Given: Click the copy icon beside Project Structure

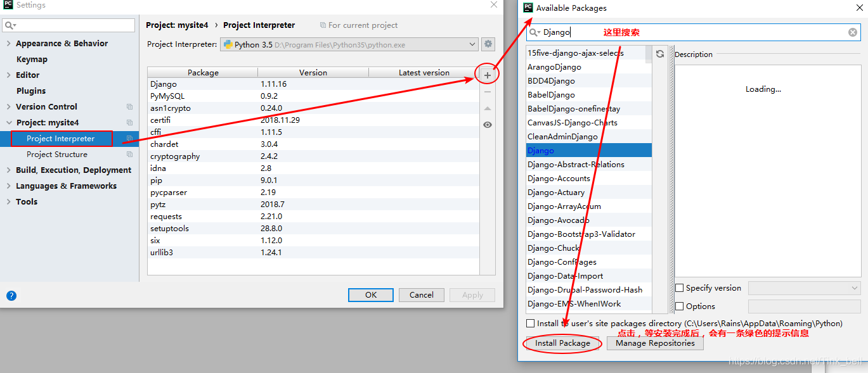Looking at the screenshot, I should pyautogui.click(x=129, y=155).
